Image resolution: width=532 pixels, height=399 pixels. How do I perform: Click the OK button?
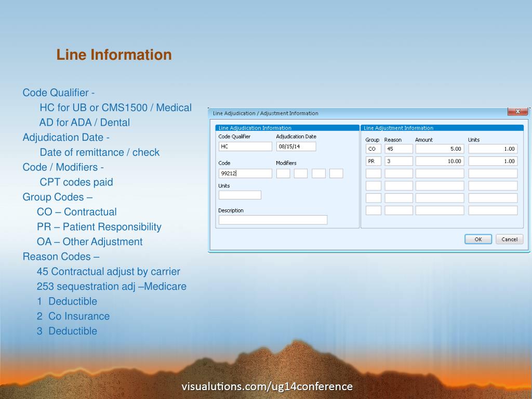[x=478, y=239]
